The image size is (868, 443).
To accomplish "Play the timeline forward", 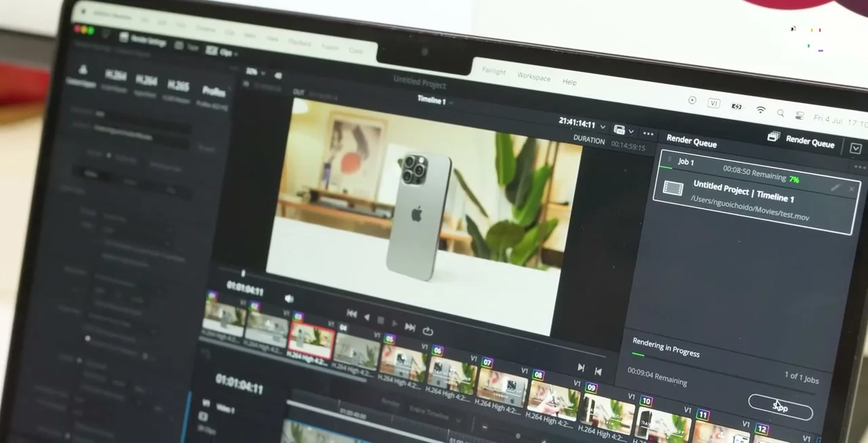I will (395, 323).
